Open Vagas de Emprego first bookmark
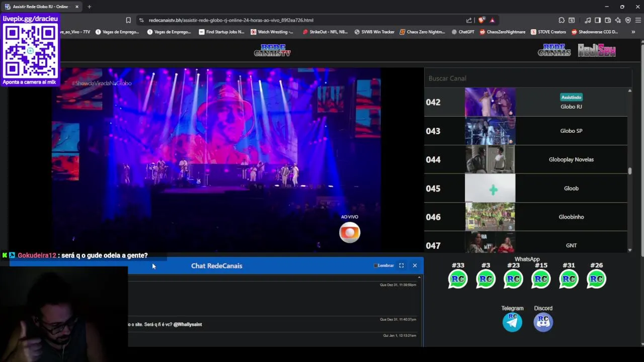The image size is (644, 362). 117,32
